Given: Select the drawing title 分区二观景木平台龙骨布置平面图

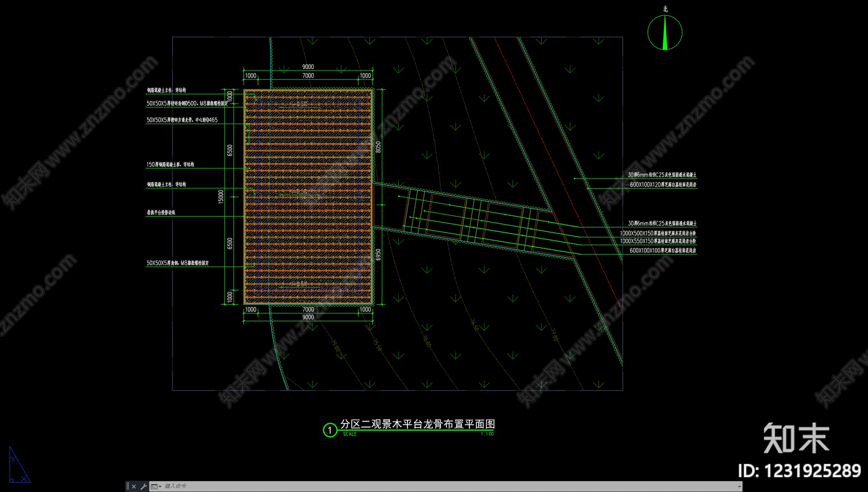Looking at the screenshot, I should point(418,424).
